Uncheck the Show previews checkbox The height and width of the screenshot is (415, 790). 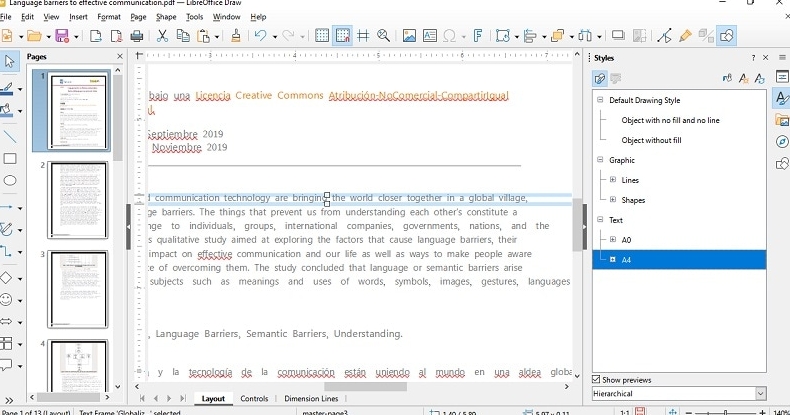click(x=597, y=380)
